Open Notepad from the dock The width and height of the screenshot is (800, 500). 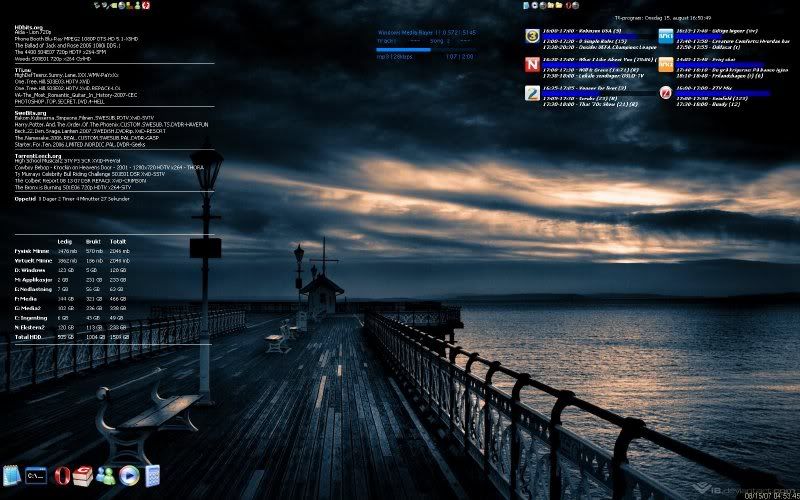12,476
